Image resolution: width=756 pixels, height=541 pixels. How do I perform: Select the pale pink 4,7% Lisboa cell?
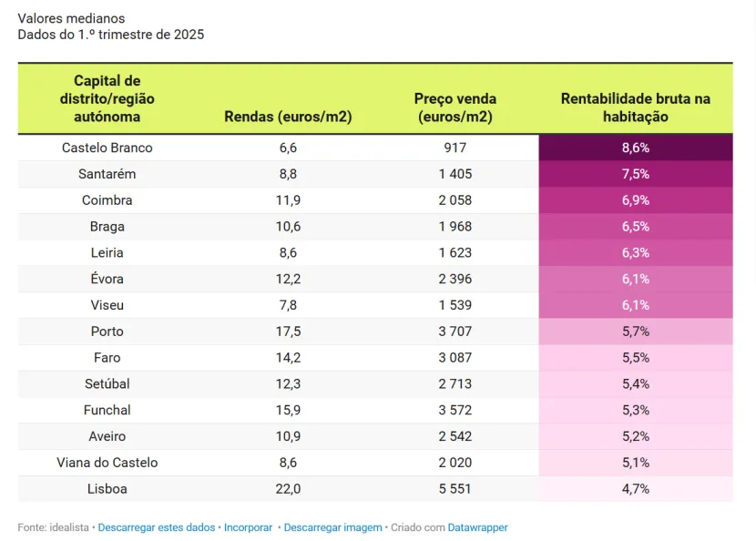pyautogui.click(x=635, y=489)
